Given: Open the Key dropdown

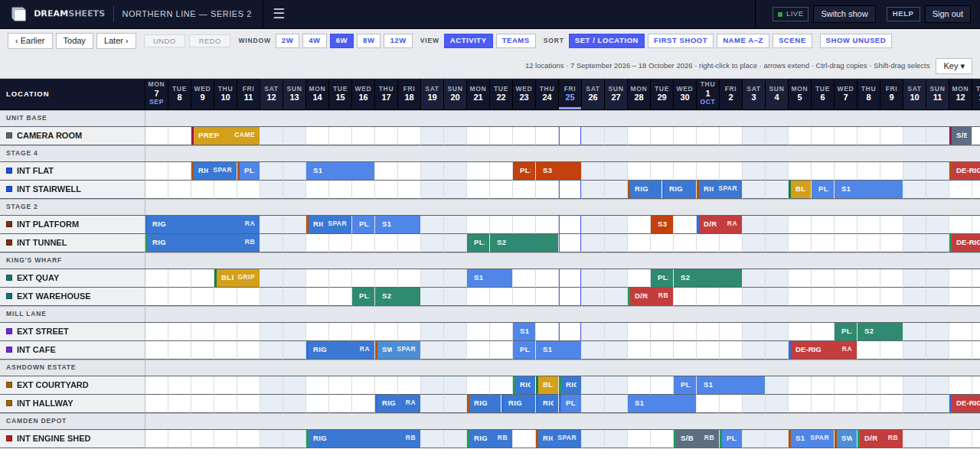Looking at the screenshot, I should coord(954,66).
